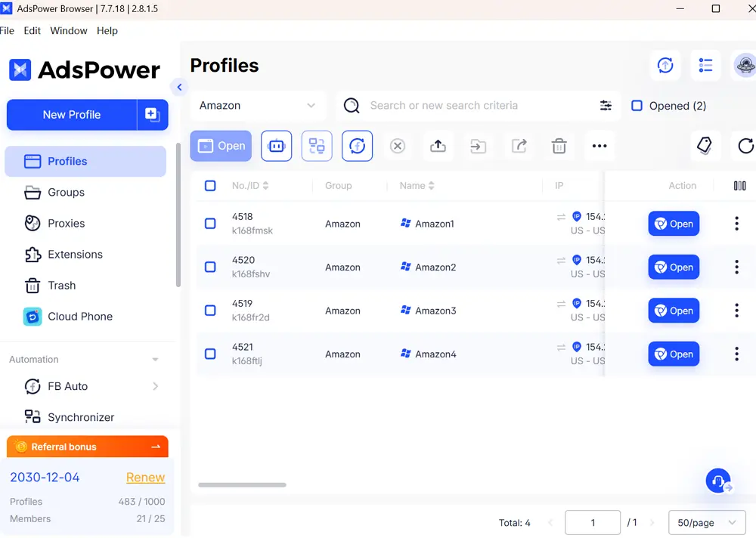Open the tag management icon
Viewport: 756px width, 538px height.
(x=705, y=144)
